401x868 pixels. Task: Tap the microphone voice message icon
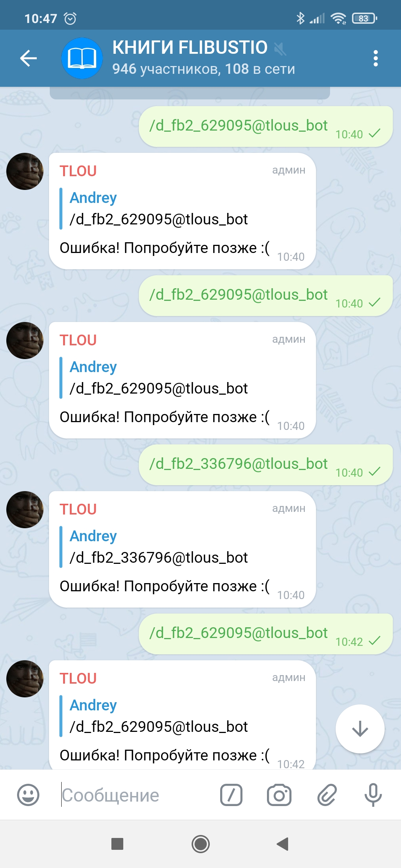(373, 795)
